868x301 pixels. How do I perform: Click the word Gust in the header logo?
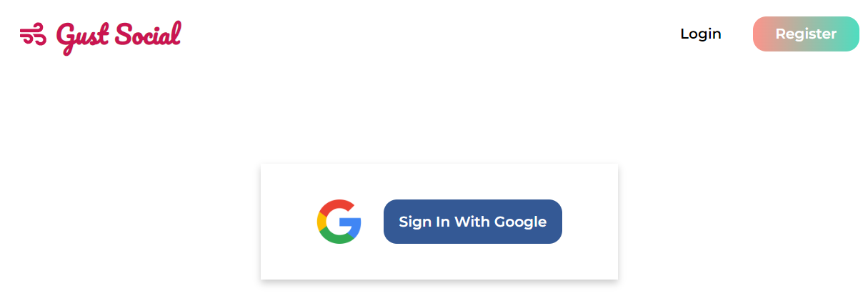point(83,37)
